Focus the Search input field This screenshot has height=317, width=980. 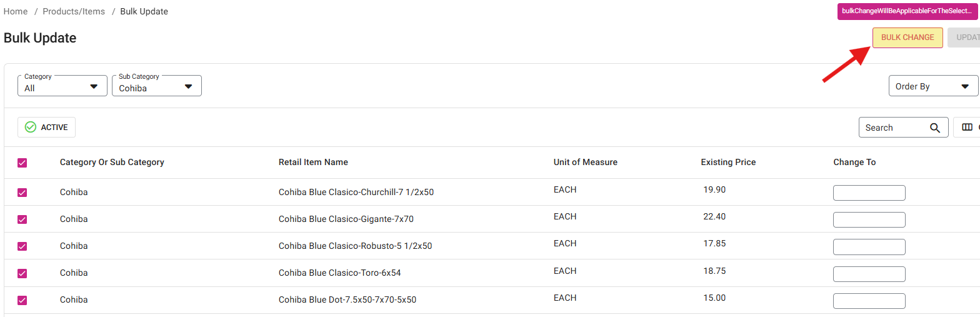[x=894, y=128]
